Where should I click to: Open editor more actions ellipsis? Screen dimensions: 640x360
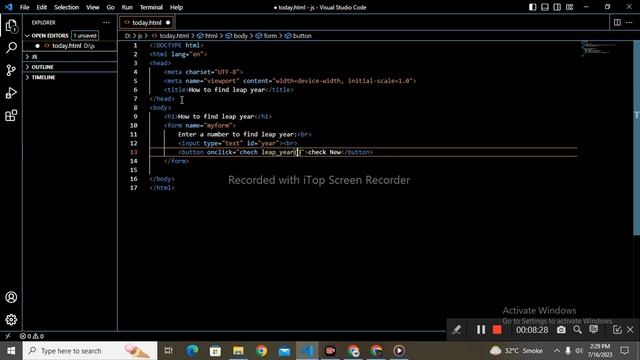629,22
